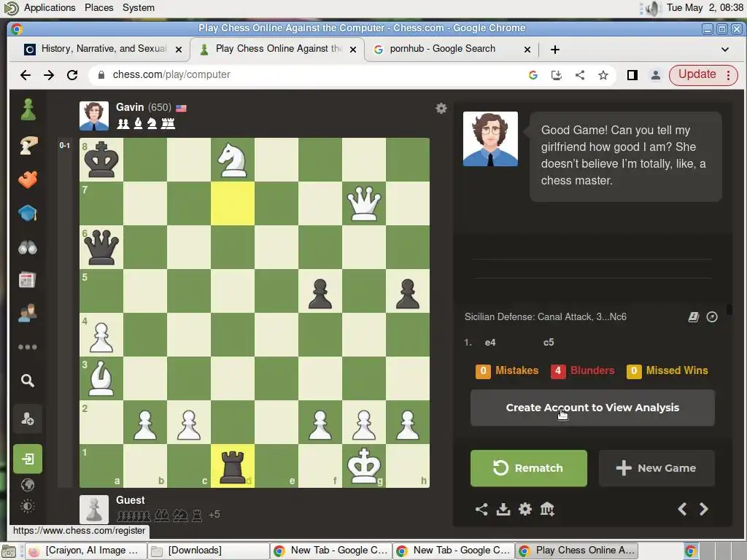Click the black king on a8

point(101,160)
